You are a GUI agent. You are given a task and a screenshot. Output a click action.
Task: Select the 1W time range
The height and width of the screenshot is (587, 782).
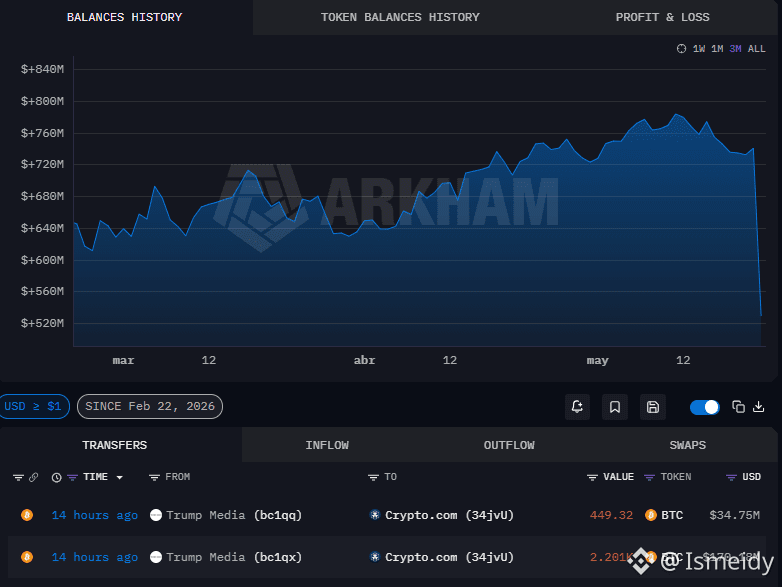pos(699,49)
